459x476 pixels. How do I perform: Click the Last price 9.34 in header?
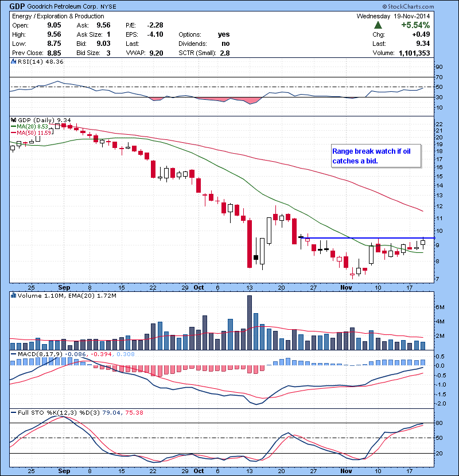click(x=423, y=44)
